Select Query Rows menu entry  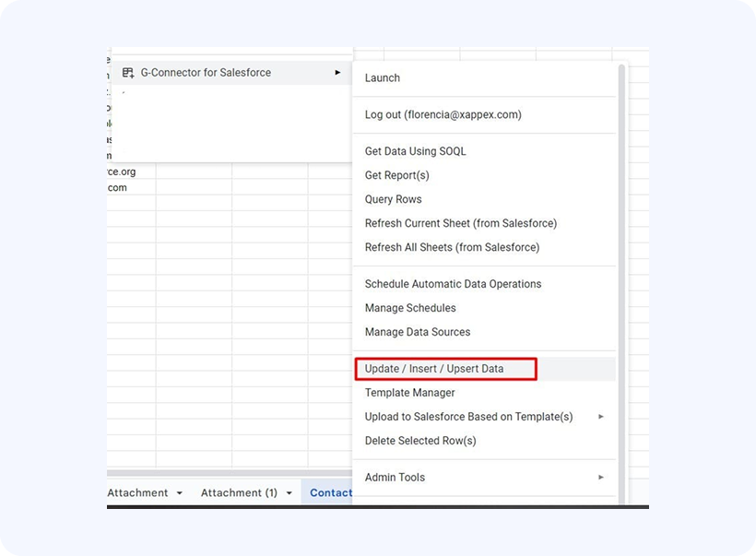pos(393,199)
